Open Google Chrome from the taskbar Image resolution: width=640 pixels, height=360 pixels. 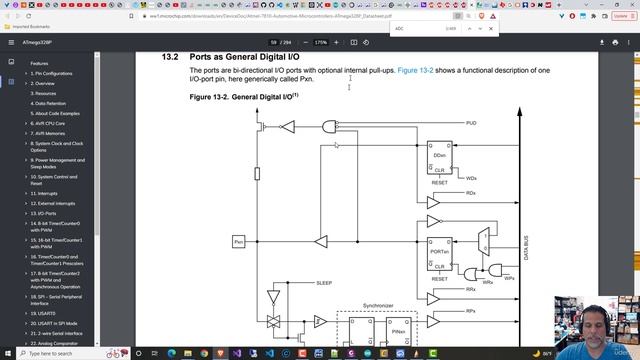coord(204,353)
